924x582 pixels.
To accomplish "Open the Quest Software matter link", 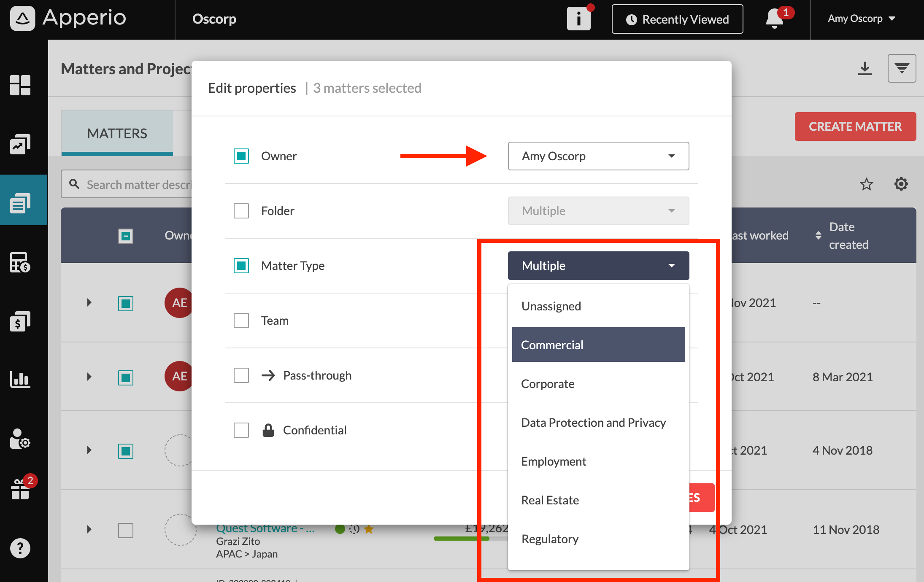I will click(265, 528).
